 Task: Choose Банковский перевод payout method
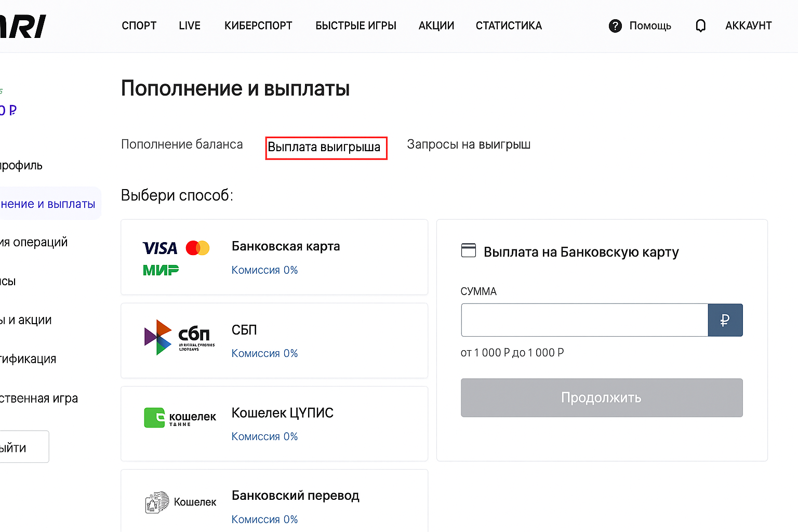click(295, 496)
